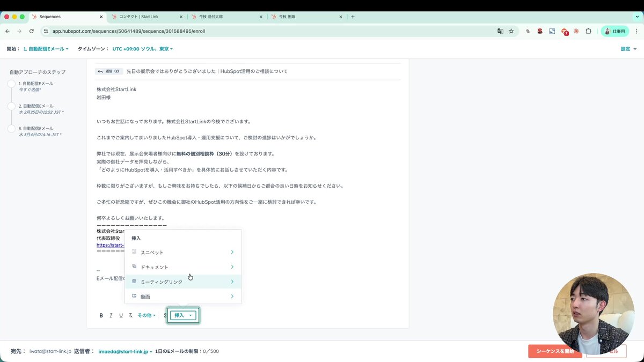Open the その他 formatting dropdown
Screen dimensions: 644x362
click(145, 315)
